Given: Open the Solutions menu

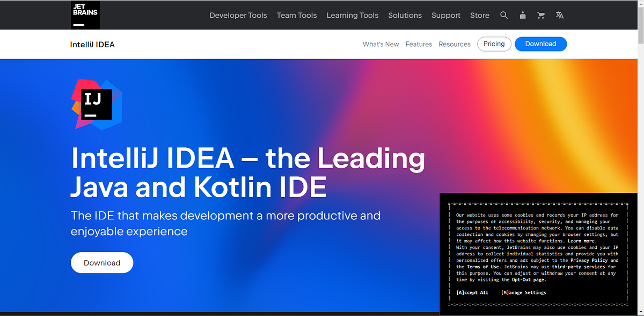Looking at the screenshot, I should click(x=405, y=15).
